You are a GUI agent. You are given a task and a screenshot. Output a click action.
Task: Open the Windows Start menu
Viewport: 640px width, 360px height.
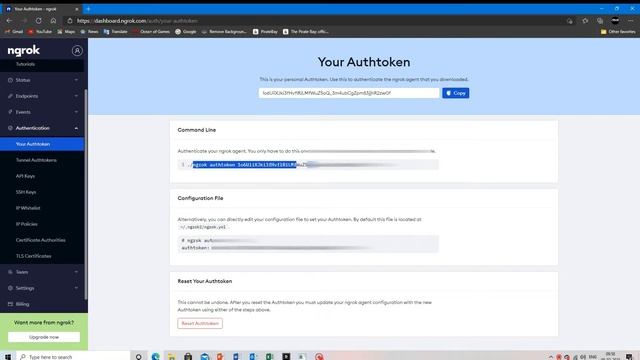(x=8, y=356)
